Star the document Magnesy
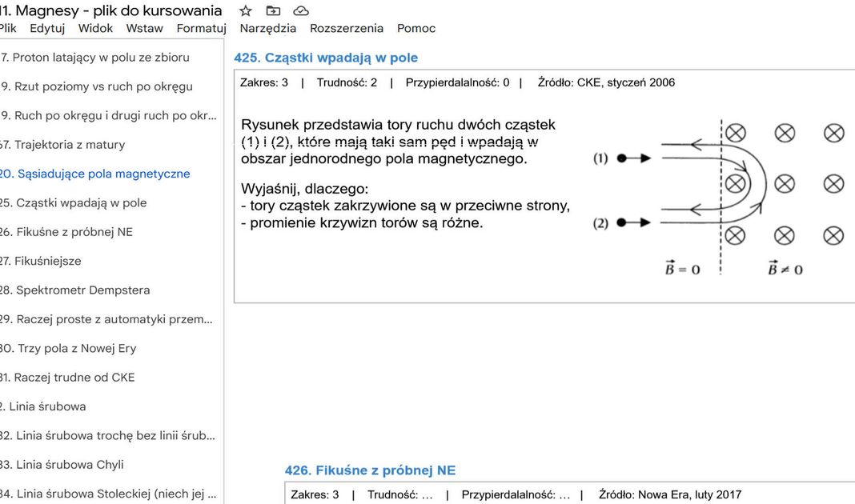 (x=246, y=10)
